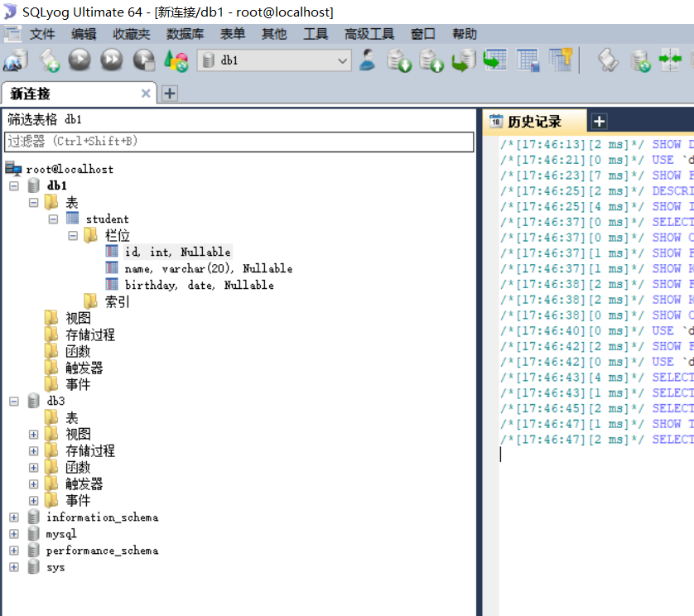Expand 存储过程 folder under db3
The image size is (694, 616).
pos(34,451)
